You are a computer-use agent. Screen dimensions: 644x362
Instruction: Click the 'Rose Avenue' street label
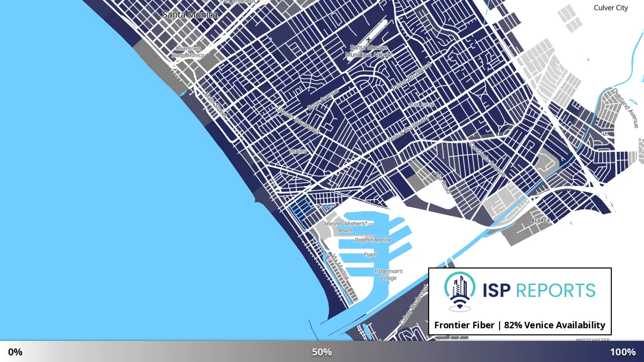323,99
